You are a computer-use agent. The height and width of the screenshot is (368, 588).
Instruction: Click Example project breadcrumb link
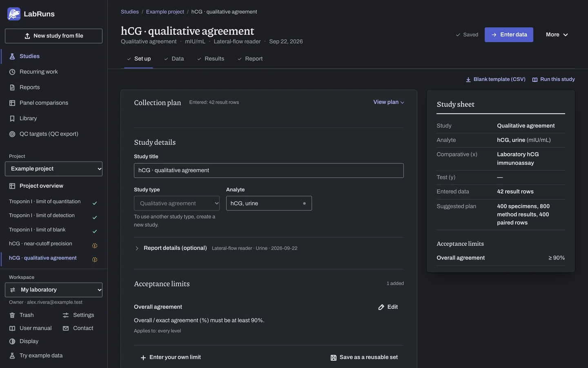click(x=165, y=12)
